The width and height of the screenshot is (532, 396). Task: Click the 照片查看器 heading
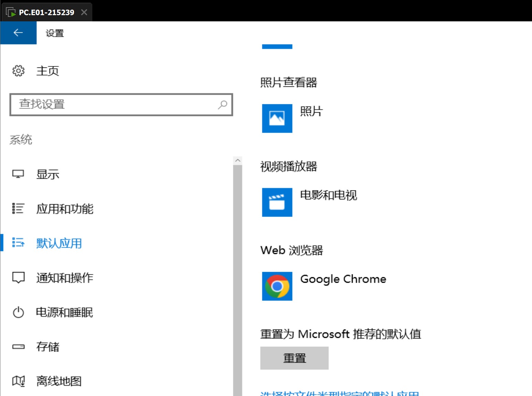point(289,82)
